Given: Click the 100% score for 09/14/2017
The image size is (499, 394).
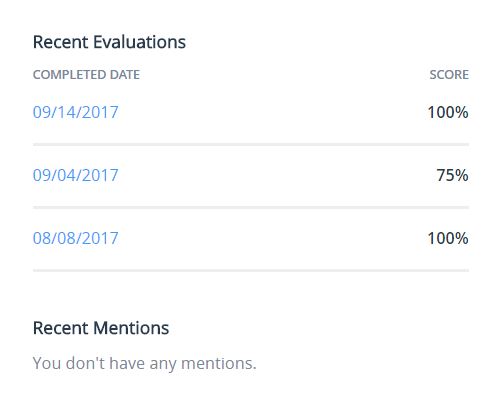Looking at the screenshot, I should pyautogui.click(x=448, y=112).
